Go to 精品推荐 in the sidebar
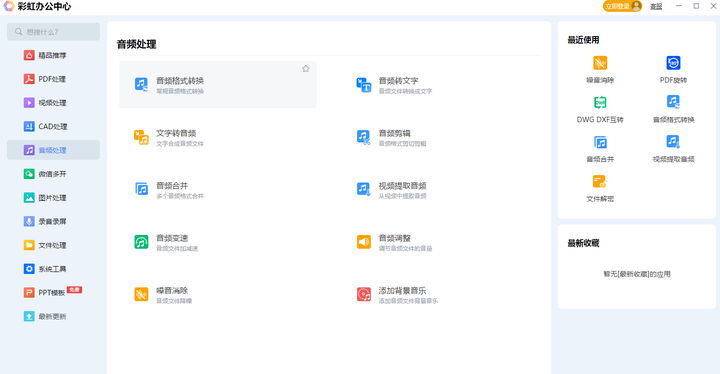This screenshot has width=720, height=374. 53,55
